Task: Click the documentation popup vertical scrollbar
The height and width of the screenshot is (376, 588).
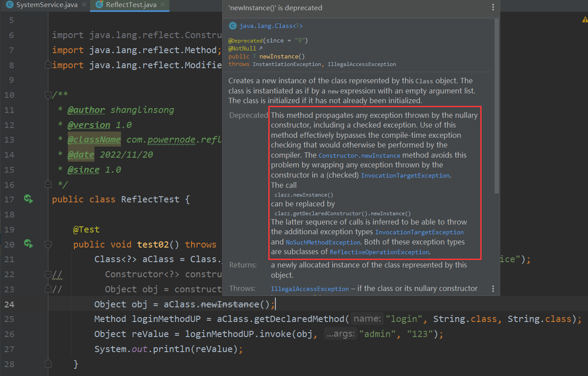Action: (x=497, y=106)
